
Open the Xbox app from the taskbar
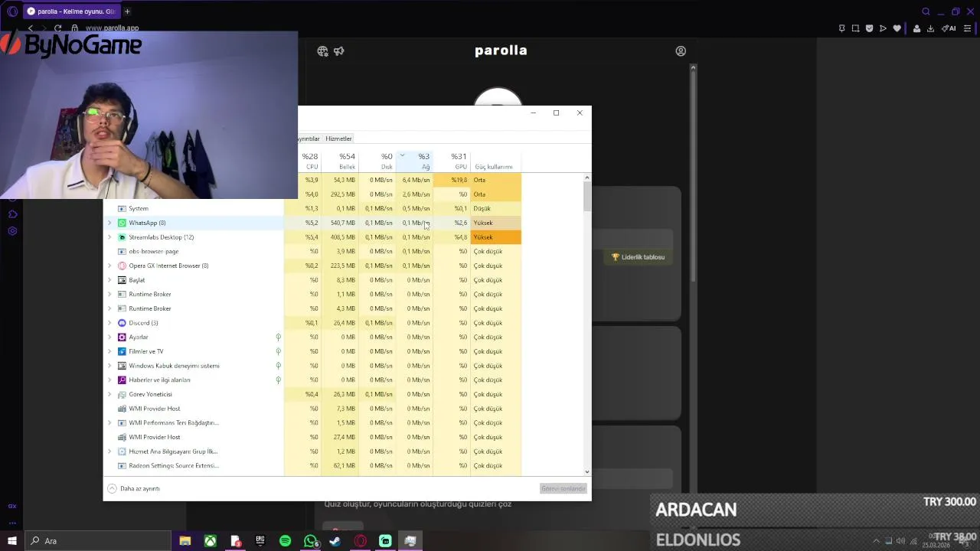210,541
